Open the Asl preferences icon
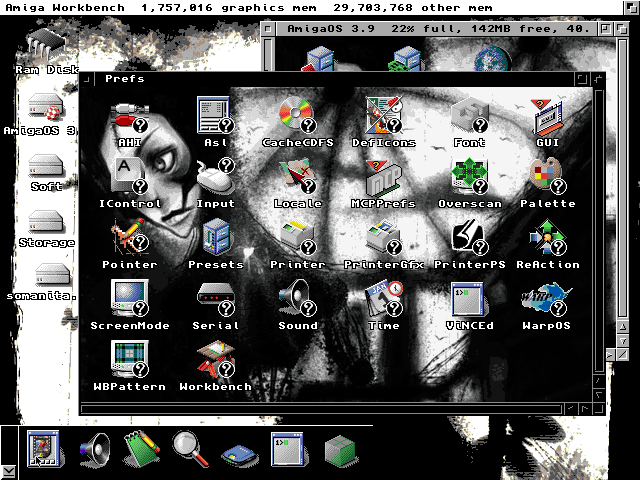The height and width of the screenshot is (480, 640). point(216,116)
